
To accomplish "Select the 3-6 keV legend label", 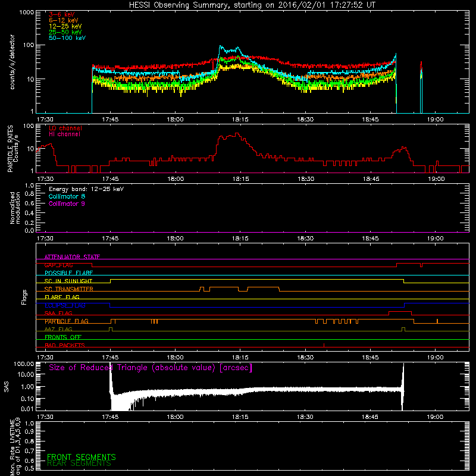I will coord(62,14).
